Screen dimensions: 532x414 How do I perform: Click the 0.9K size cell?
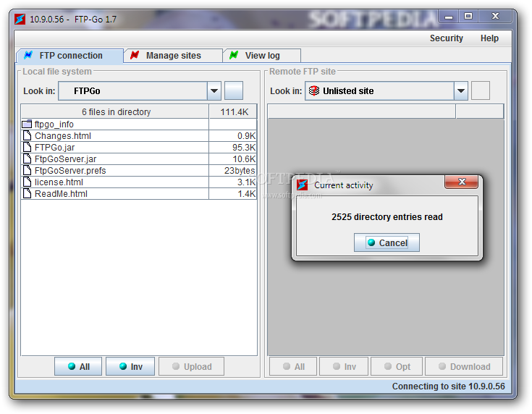coord(233,136)
